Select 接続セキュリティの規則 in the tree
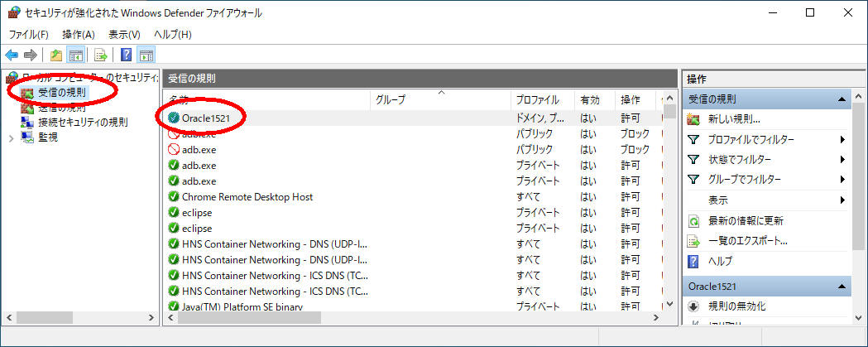 (82, 122)
